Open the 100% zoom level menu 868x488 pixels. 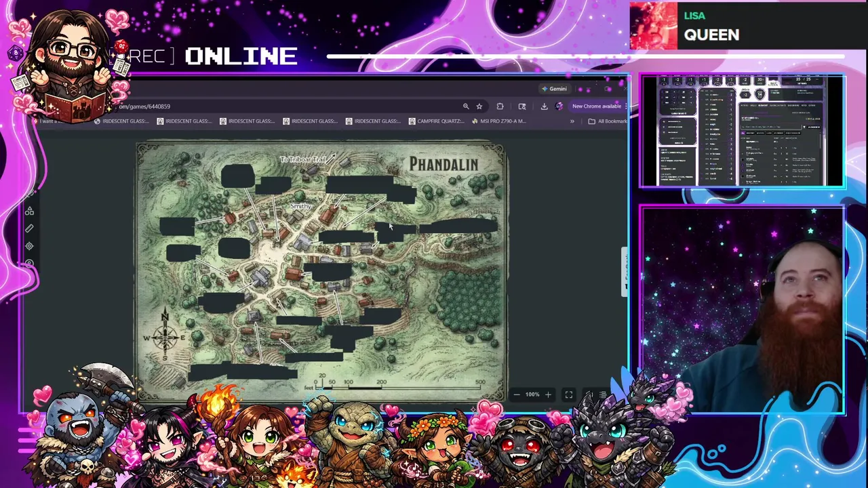click(532, 394)
